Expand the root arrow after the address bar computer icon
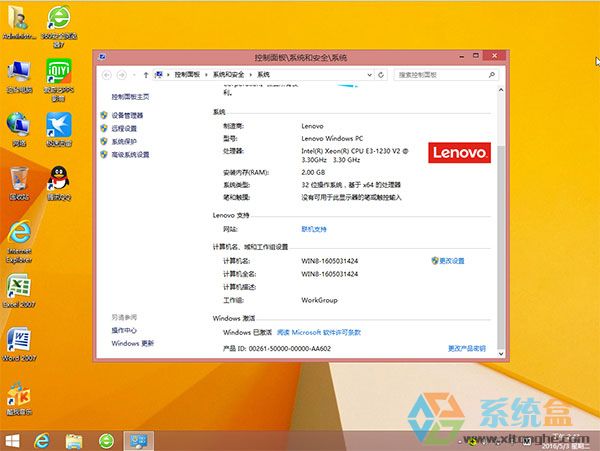600x451 pixels. click(168, 75)
